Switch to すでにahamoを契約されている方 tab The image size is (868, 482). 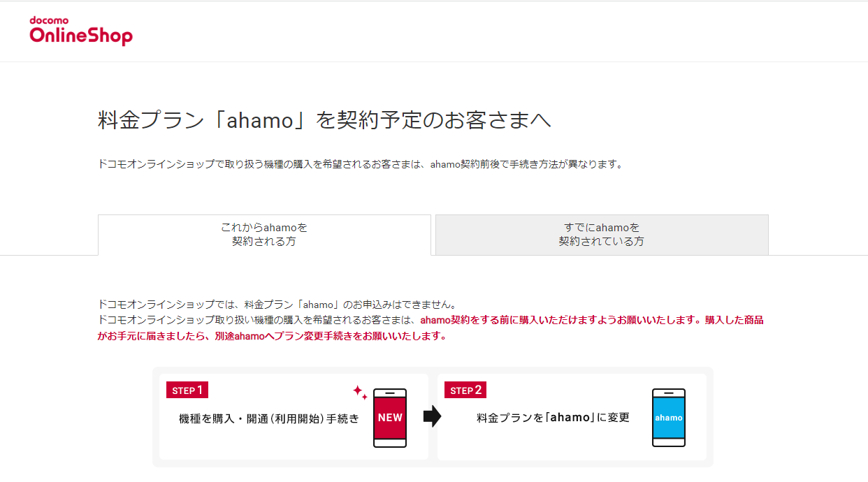click(602, 235)
